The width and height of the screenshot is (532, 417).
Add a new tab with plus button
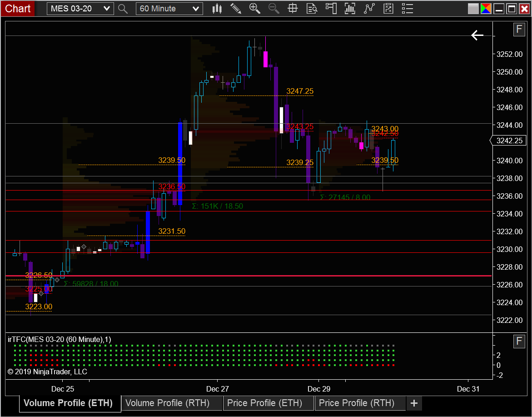coord(414,403)
